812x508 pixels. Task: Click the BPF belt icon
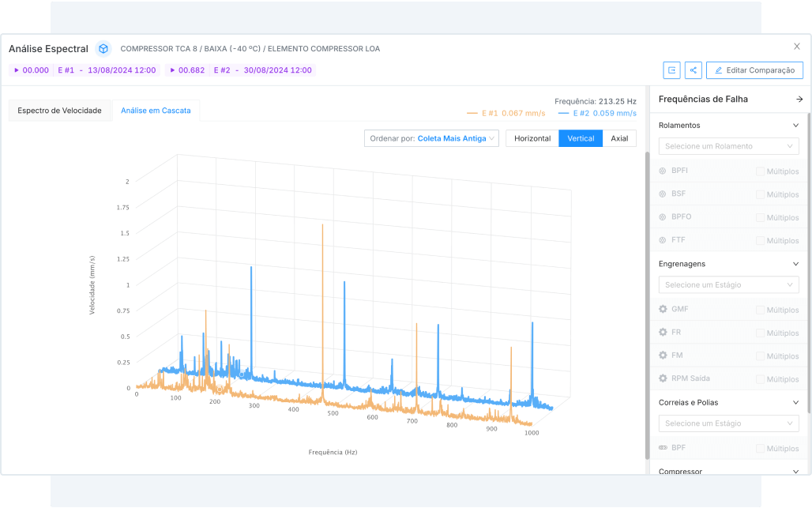click(x=663, y=448)
